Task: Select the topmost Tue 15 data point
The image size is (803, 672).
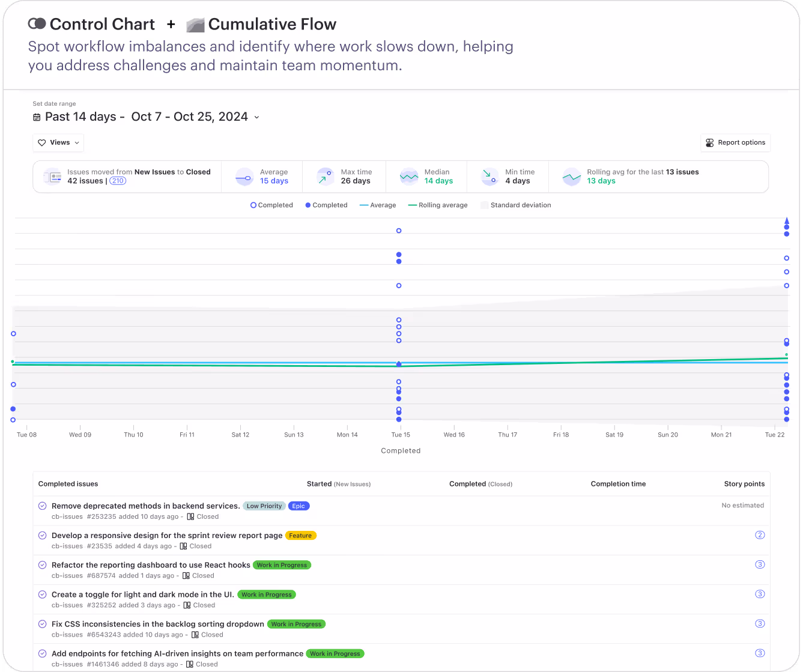Action: 399,231
